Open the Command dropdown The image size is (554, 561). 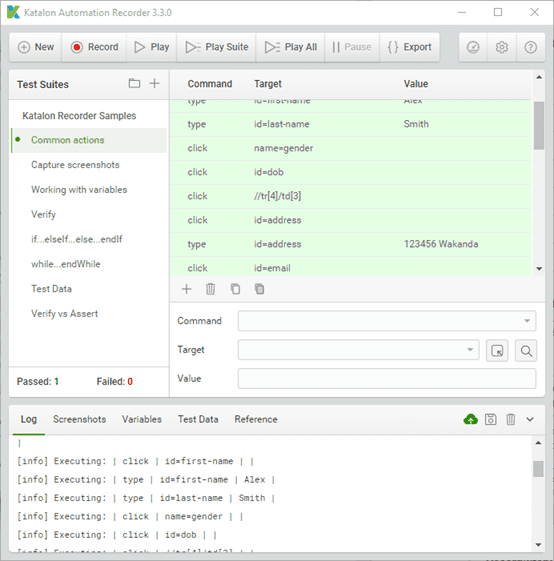(x=387, y=321)
